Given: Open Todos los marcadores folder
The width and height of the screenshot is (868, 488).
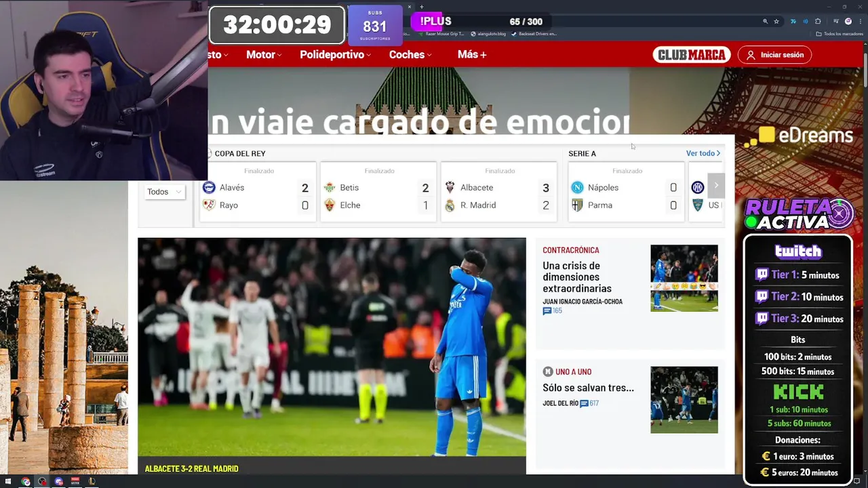Looking at the screenshot, I should click(x=841, y=34).
